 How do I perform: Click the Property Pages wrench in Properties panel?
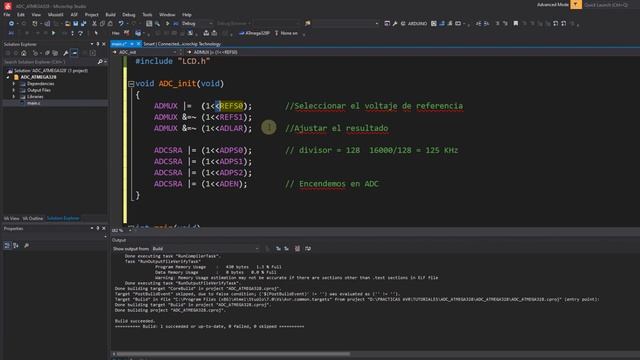pos(27,245)
